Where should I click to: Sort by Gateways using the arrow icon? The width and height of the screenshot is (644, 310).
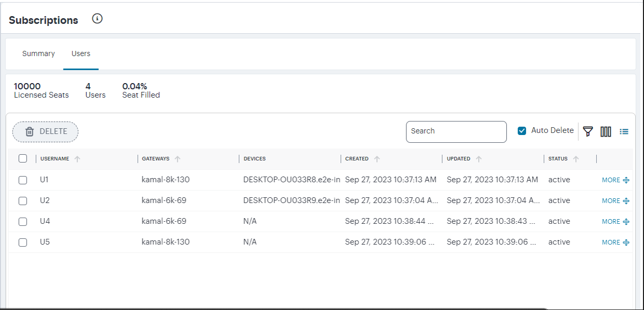point(178,159)
